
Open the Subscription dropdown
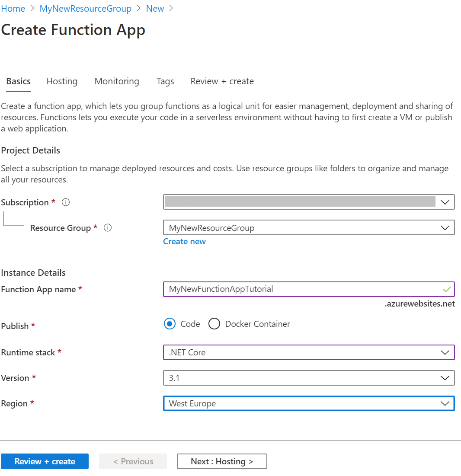pyautogui.click(x=445, y=202)
